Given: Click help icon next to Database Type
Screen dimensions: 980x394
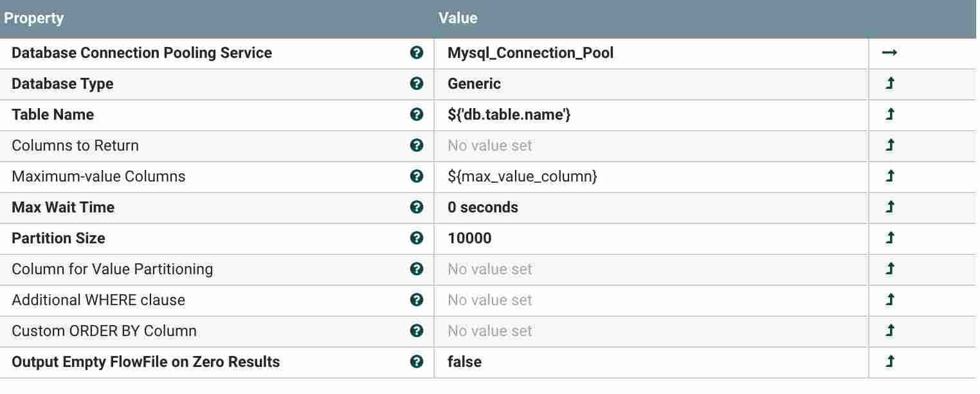Looking at the screenshot, I should pos(416,84).
